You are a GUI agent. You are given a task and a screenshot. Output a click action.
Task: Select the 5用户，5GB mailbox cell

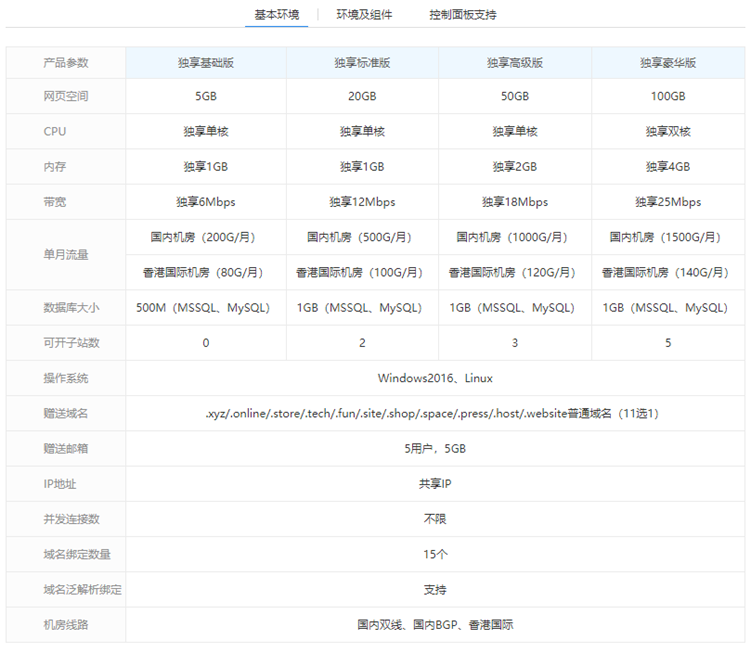[x=435, y=448]
